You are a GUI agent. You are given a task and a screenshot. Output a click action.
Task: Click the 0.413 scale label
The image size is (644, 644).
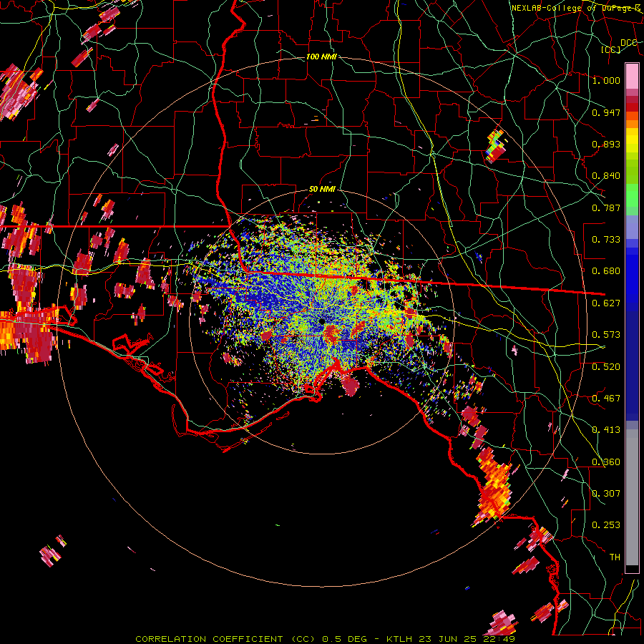(606, 430)
